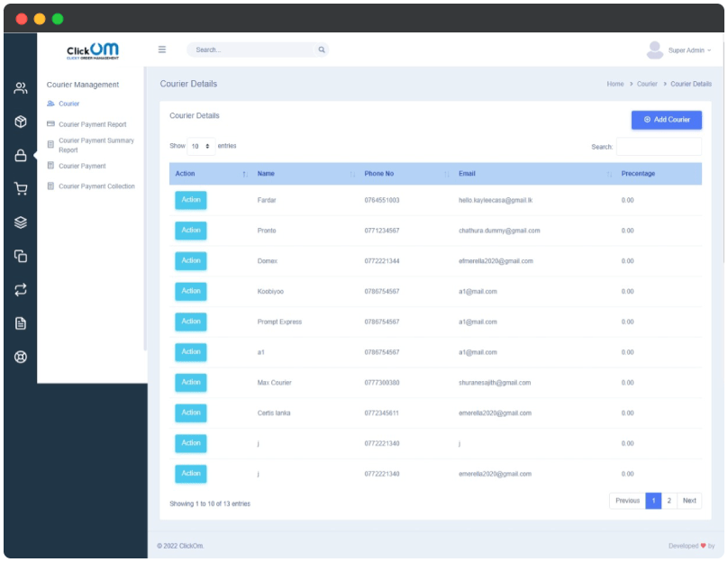The width and height of the screenshot is (728, 562).
Task: Follow the Home breadcrumb link
Action: 615,84
